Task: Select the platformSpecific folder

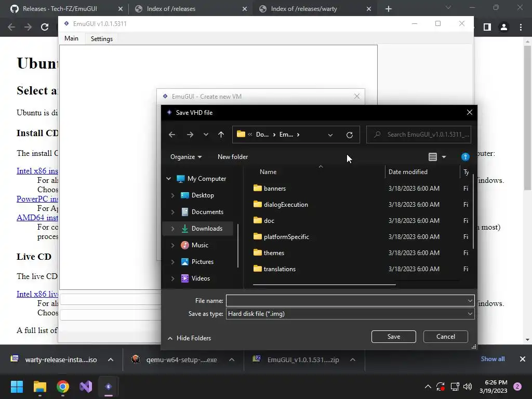Action: pyautogui.click(x=286, y=237)
